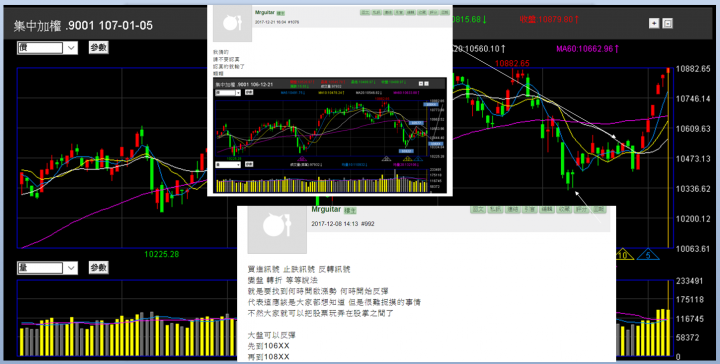Screen dimensions: 720x364
Task: Click the post line 再到108XX
Action: (x=269, y=357)
